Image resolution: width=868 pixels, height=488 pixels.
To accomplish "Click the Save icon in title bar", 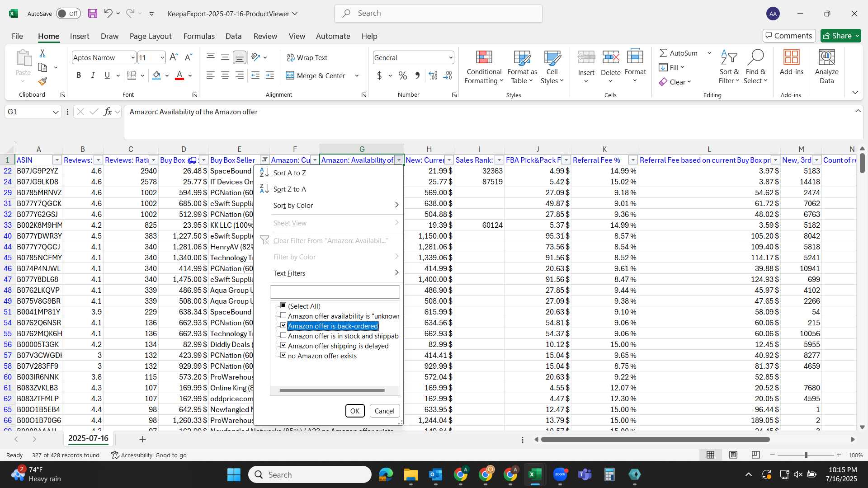I will point(93,14).
